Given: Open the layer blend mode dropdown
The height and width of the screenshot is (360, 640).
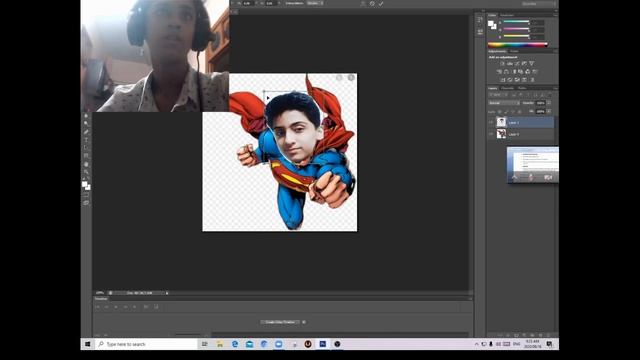Looking at the screenshot, I should (x=504, y=103).
